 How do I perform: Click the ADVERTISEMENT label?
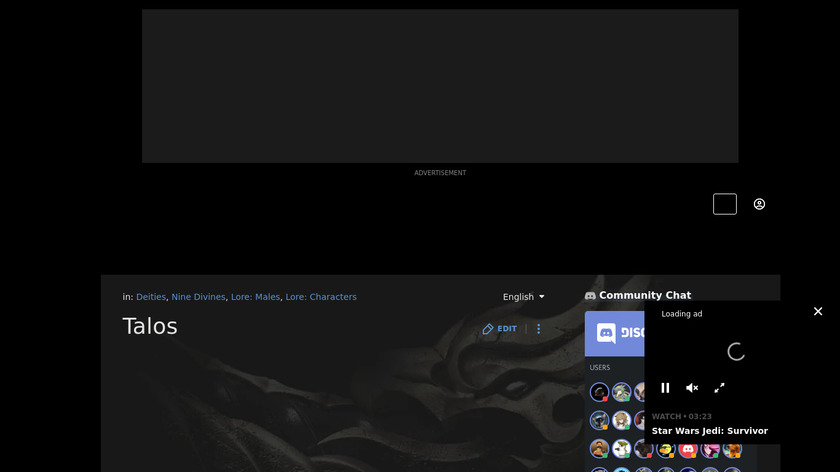coord(440,173)
